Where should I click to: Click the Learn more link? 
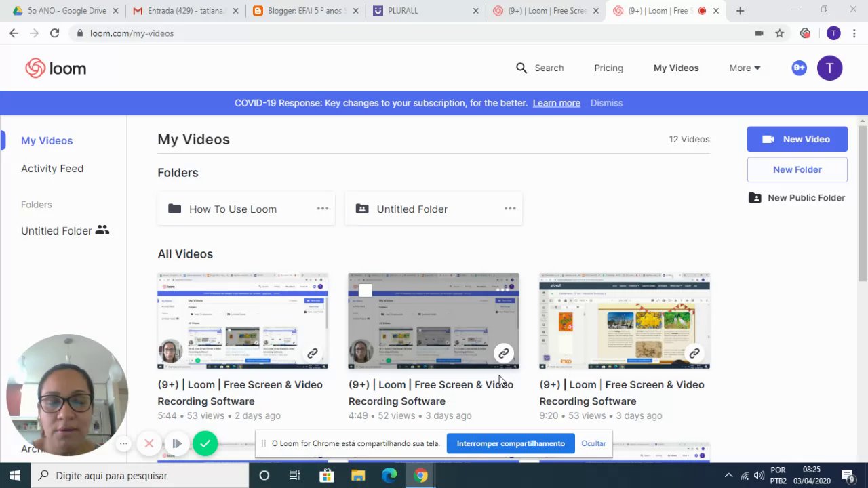click(556, 103)
